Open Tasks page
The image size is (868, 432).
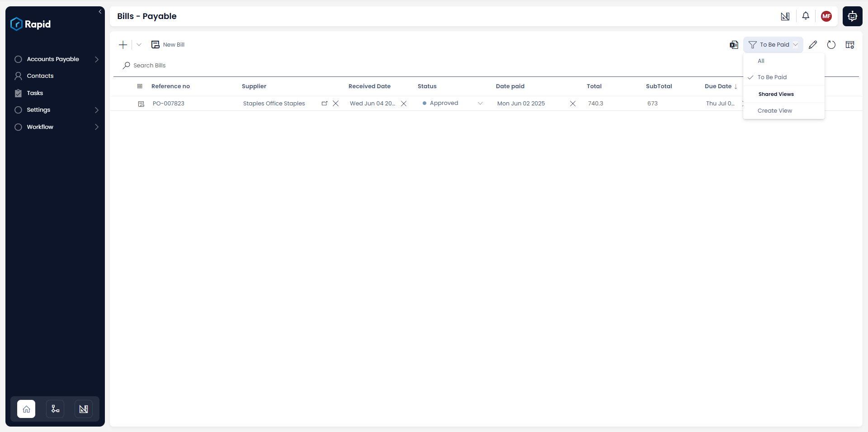click(x=35, y=93)
